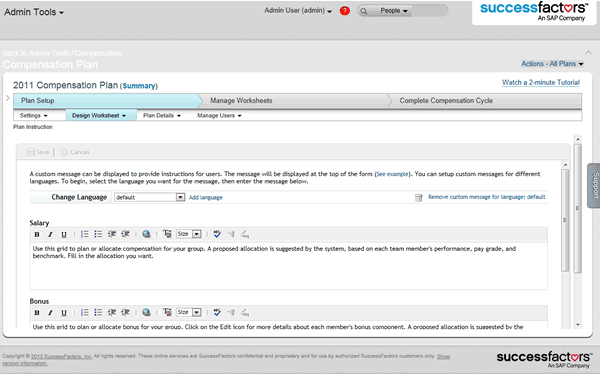Decrease indent in the Salary editor

coord(112,234)
